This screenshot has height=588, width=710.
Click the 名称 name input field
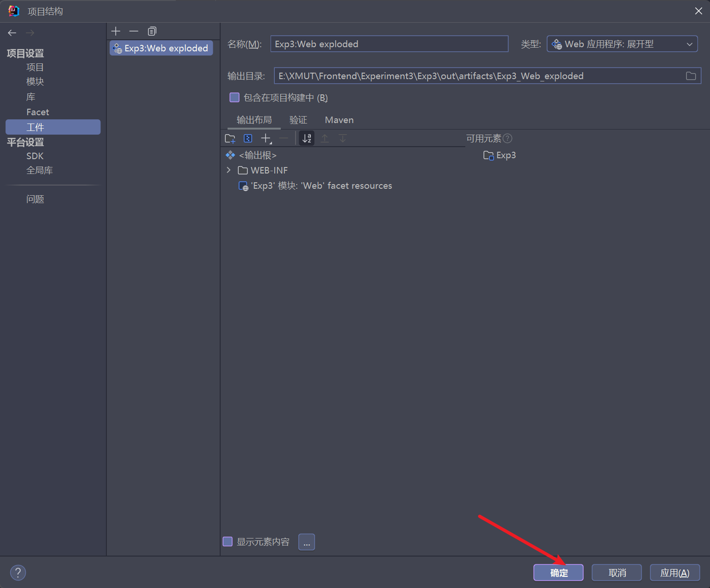click(389, 44)
